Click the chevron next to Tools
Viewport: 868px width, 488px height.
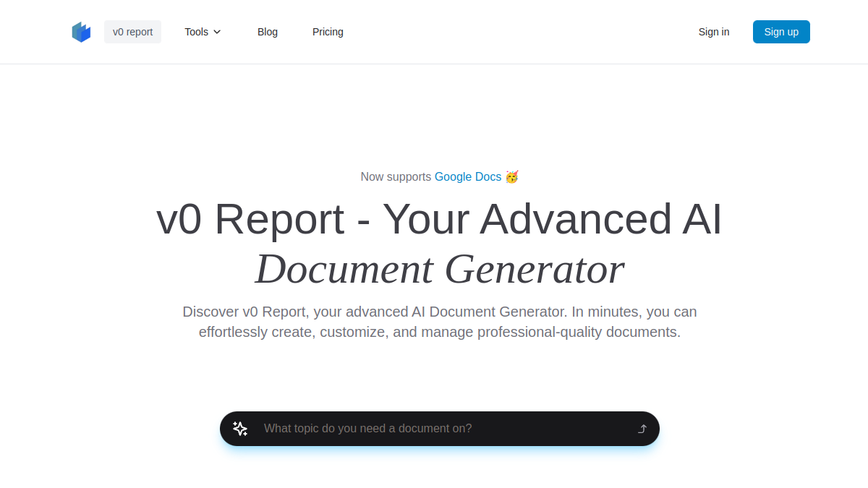pos(217,32)
